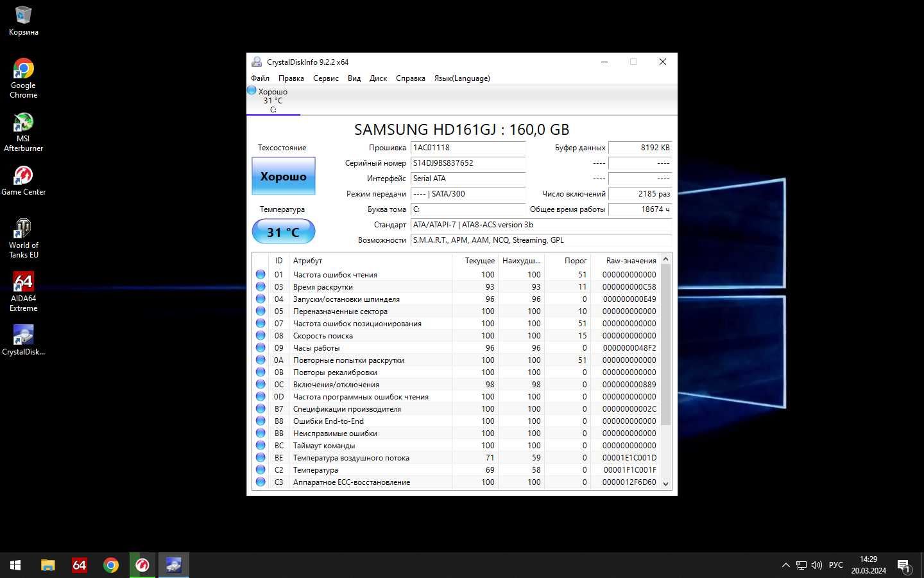Click the CrystalDiskInfo title bar app icon
The height and width of the screenshot is (578, 924).
click(x=257, y=62)
